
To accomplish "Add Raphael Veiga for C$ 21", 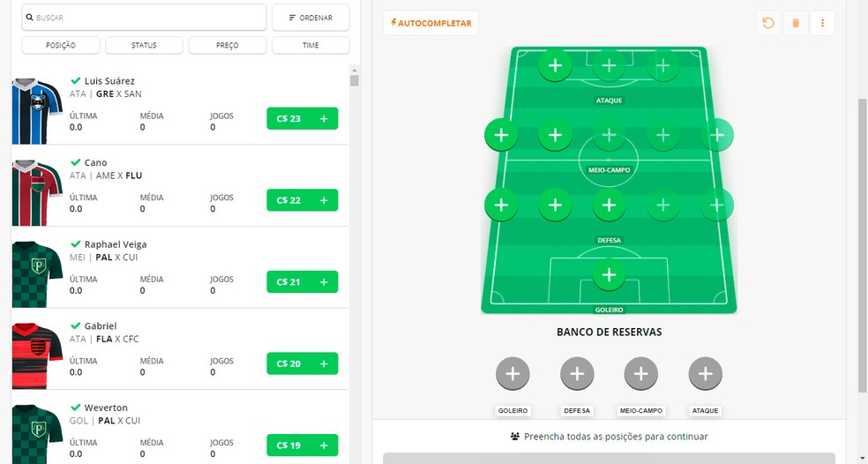I will [x=303, y=281].
